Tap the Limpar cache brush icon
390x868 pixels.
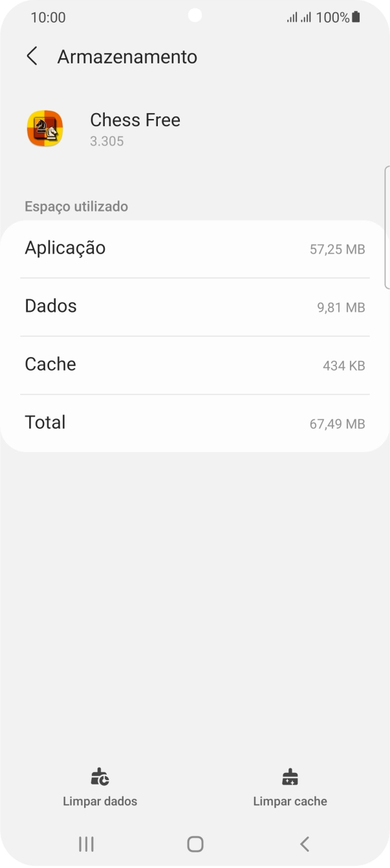(x=290, y=777)
